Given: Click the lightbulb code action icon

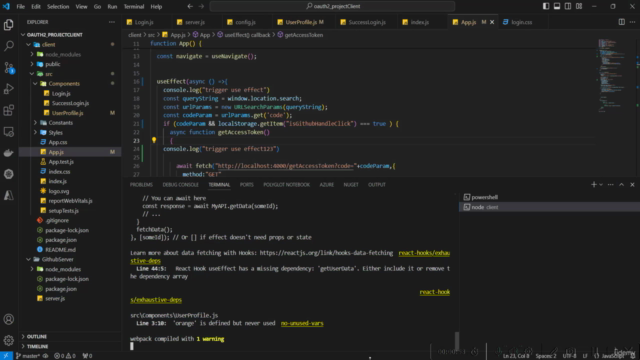Looking at the screenshot, I should 154,140.
